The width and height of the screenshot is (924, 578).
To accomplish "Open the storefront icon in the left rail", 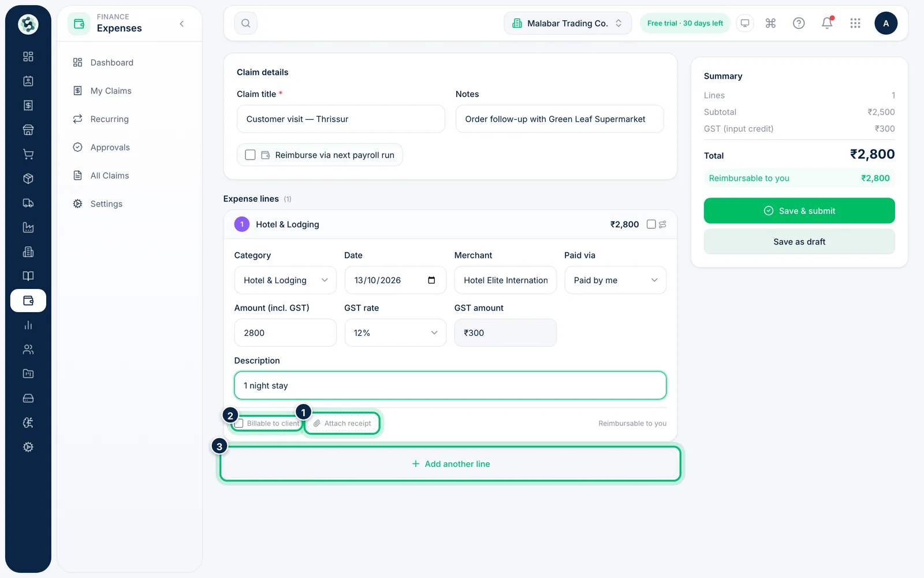I will click(28, 129).
